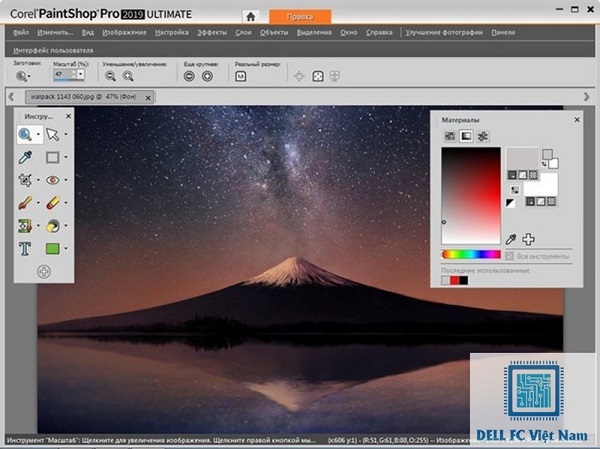Select the Eraser tool
This screenshot has height=449, width=600.
point(52,203)
